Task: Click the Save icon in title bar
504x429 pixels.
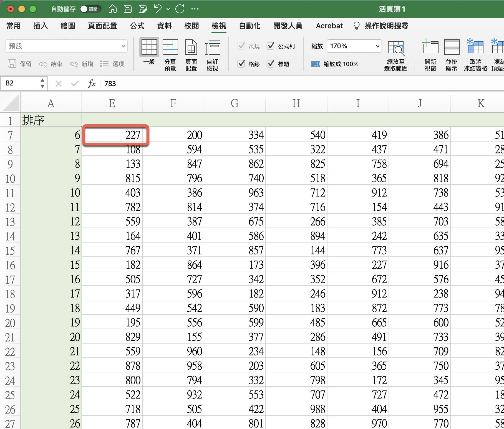Action: point(128,9)
